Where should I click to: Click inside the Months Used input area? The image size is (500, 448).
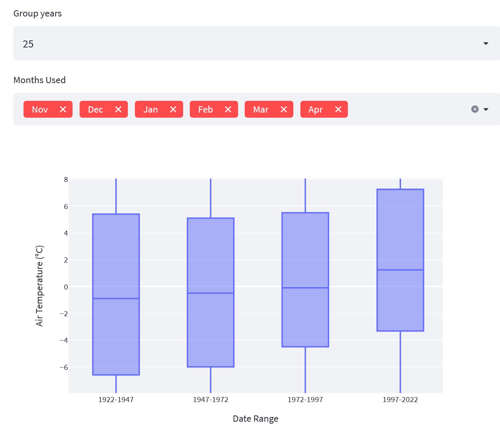coord(408,109)
